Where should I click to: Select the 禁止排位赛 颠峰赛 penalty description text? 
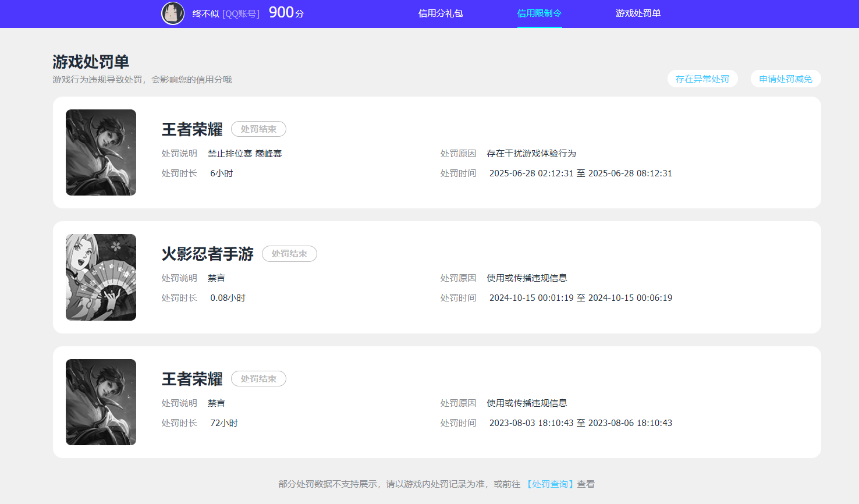click(x=244, y=153)
